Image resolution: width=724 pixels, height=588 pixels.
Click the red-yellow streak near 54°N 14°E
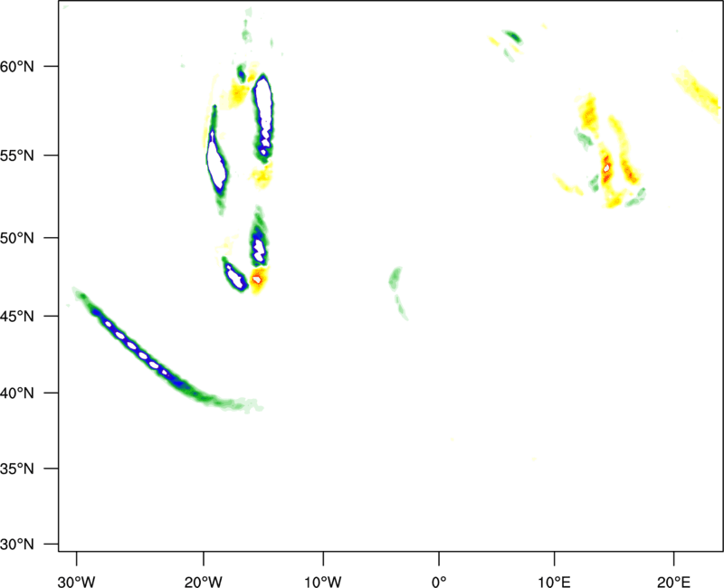(x=606, y=168)
